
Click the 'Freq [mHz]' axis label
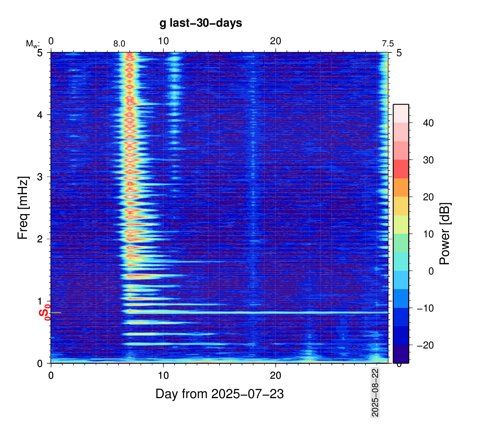pyautogui.click(x=23, y=208)
